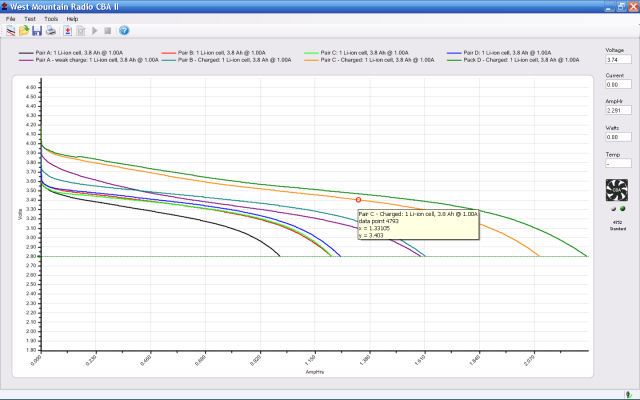
Task: Click legend text 'Pair A: 1 Li-ion cell'
Action: point(58,53)
